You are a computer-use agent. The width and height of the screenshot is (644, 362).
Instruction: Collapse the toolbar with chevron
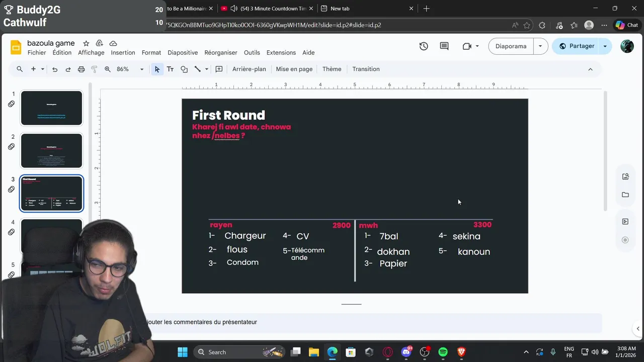590,69
